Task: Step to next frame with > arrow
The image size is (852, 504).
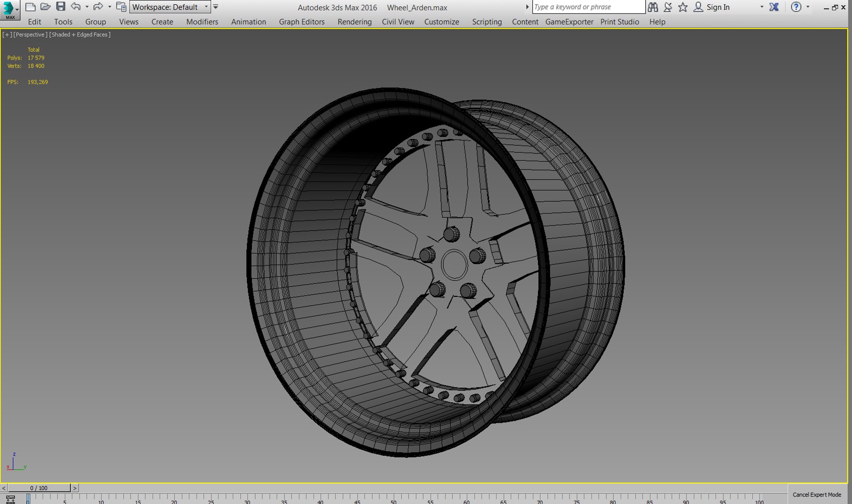Action: pyautogui.click(x=75, y=488)
